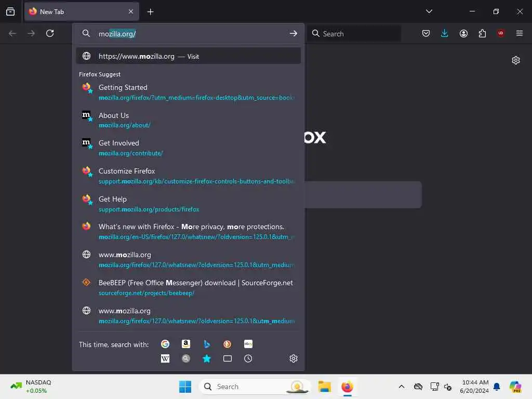
Task: Open the clock and date 10:44 AM
Action: pyautogui.click(x=474, y=387)
